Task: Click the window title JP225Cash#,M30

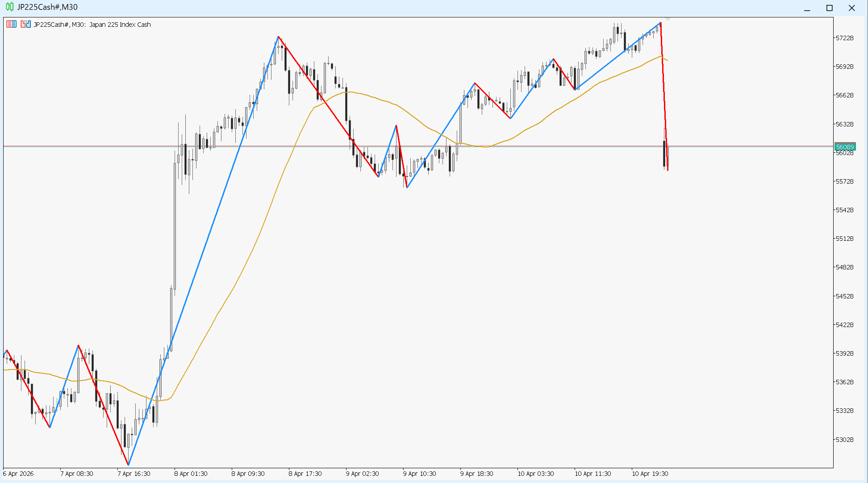Action: pyautogui.click(x=47, y=7)
